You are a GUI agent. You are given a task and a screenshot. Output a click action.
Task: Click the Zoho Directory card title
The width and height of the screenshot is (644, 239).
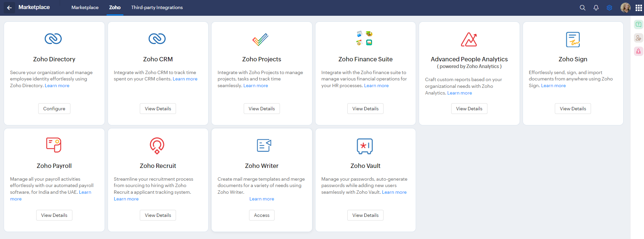pos(54,59)
